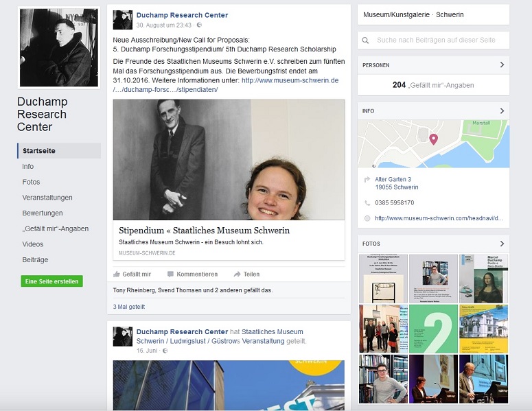This screenshot has height=411, width=532.
Task: Open the Schwerin map preview
Action: coord(434,144)
